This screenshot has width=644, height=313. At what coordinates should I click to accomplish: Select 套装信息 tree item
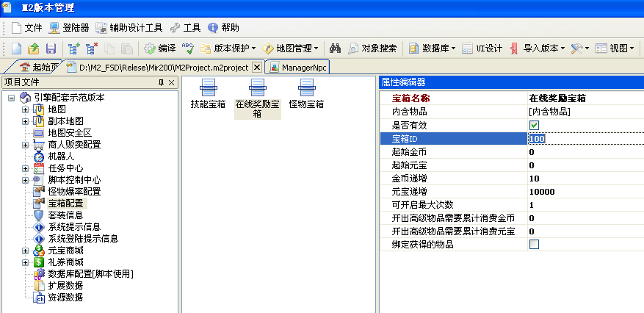coord(65,215)
